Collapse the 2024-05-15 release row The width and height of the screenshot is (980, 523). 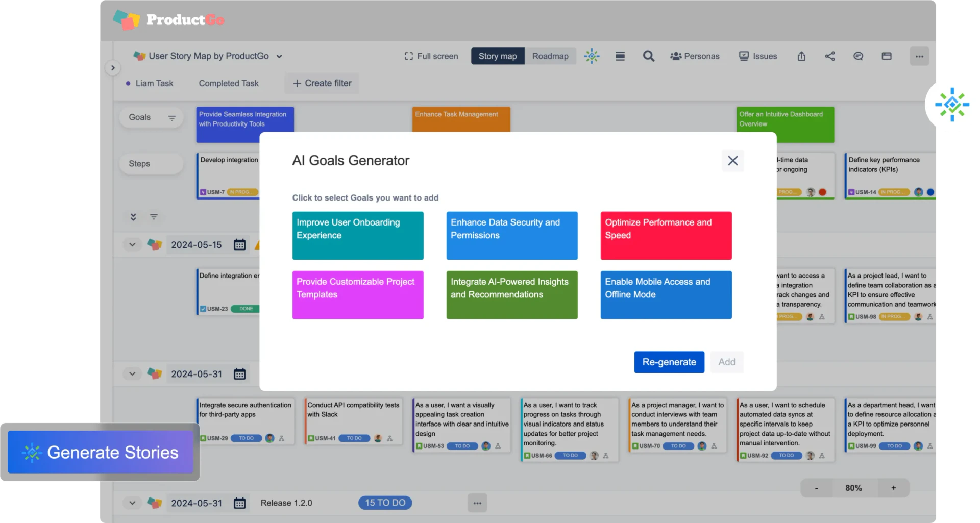coord(132,245)
